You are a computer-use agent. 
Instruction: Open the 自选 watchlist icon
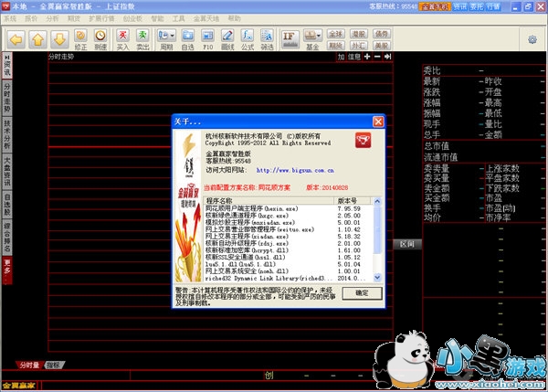[x=187, y=39]
